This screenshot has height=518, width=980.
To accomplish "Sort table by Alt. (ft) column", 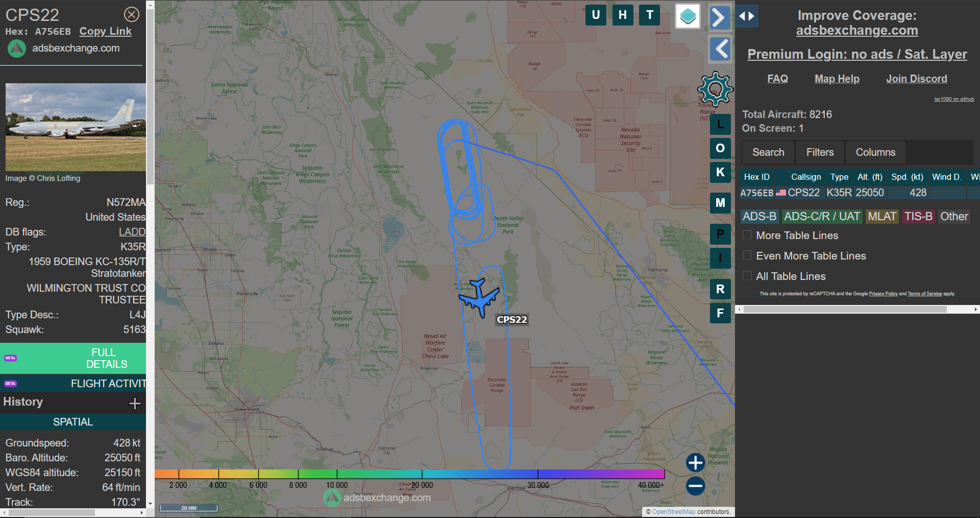I will pyautogui.click(x=870, y=177).
